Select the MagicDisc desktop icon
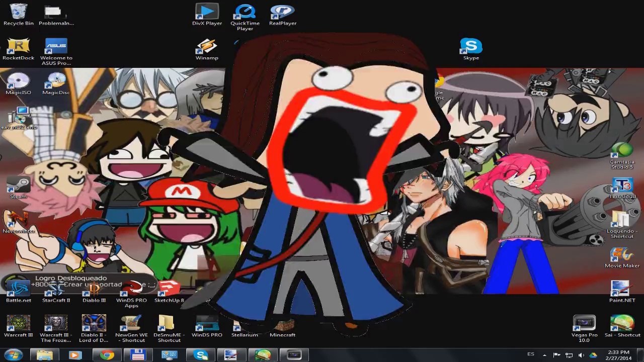Screen dimensions: 644x362 point(56,83)
